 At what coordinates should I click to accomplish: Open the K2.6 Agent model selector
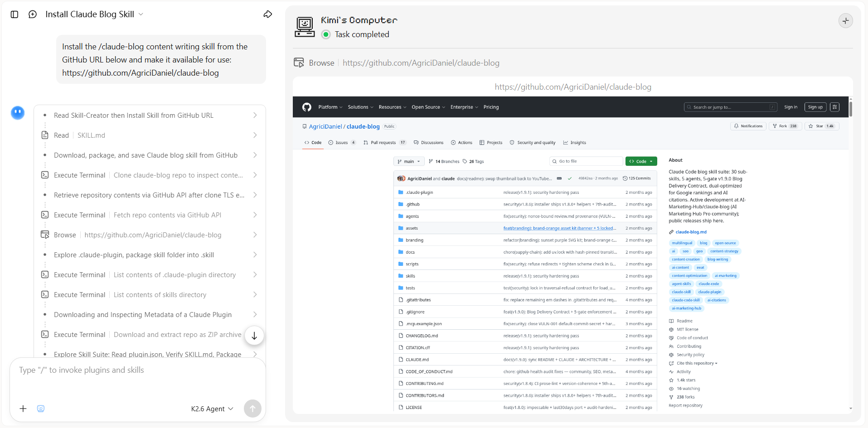212,409
